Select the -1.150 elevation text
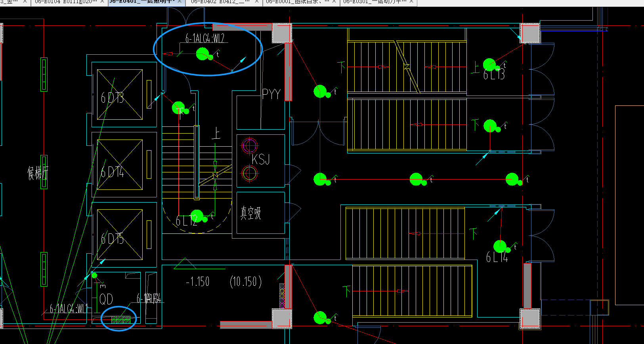Image resolution: width=644 pixels, height=344 pixels. (197, 282)
